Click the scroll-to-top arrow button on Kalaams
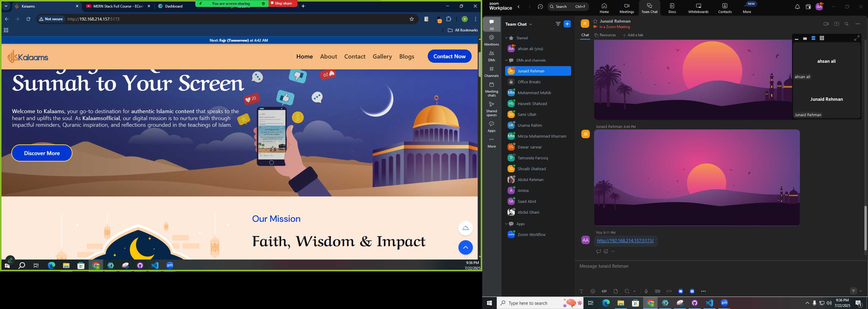Viewport: 868px width, 309px height. (465, 248)
